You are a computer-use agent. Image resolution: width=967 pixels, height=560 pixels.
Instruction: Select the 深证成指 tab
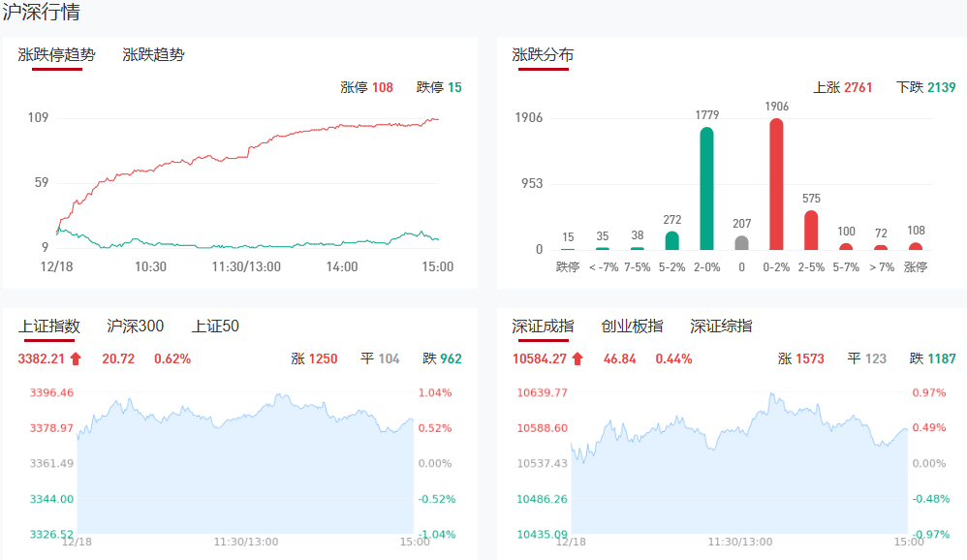point(543,326)
